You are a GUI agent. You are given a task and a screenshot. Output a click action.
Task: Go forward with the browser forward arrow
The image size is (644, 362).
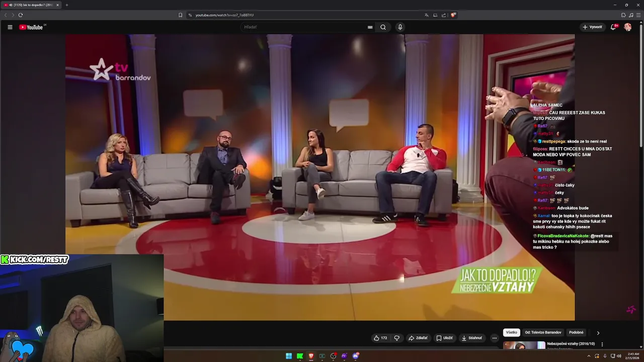pos(13,15)
